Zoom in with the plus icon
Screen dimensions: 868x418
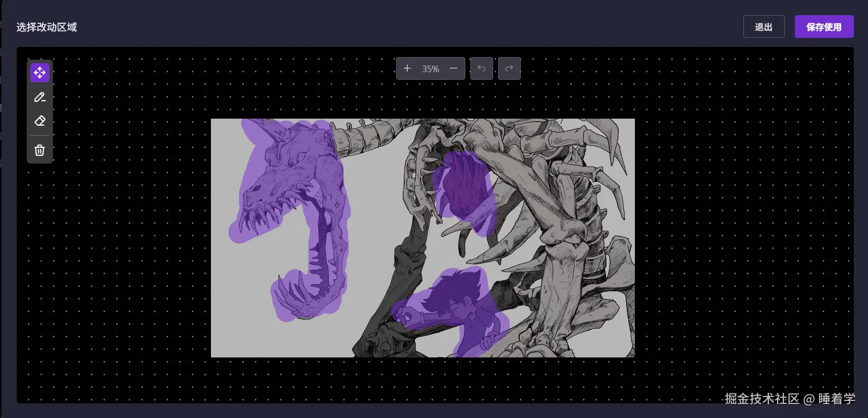(407, 68)
